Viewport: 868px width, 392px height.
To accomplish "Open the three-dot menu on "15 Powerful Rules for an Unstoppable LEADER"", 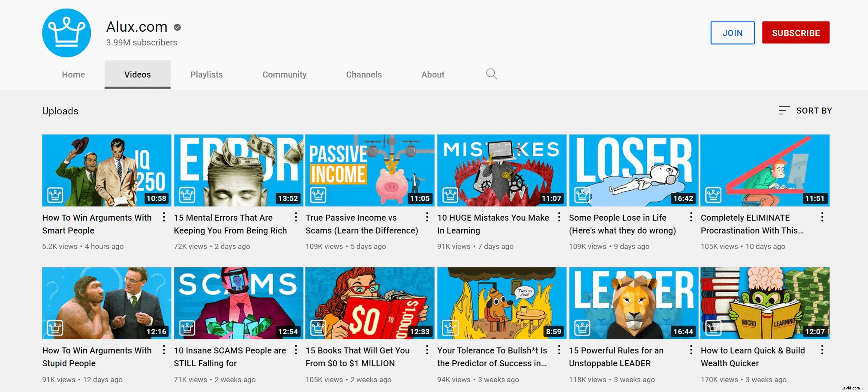I will pyautogui.click(x=691, y=350).
